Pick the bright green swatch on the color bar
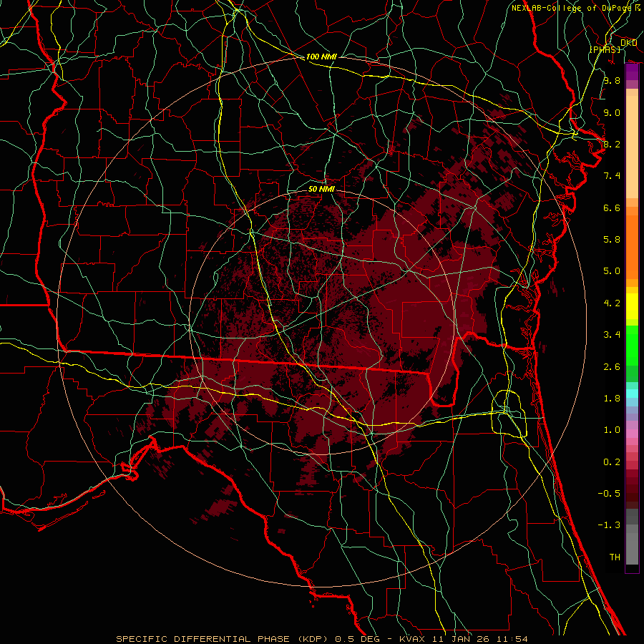 pos(632,345)
